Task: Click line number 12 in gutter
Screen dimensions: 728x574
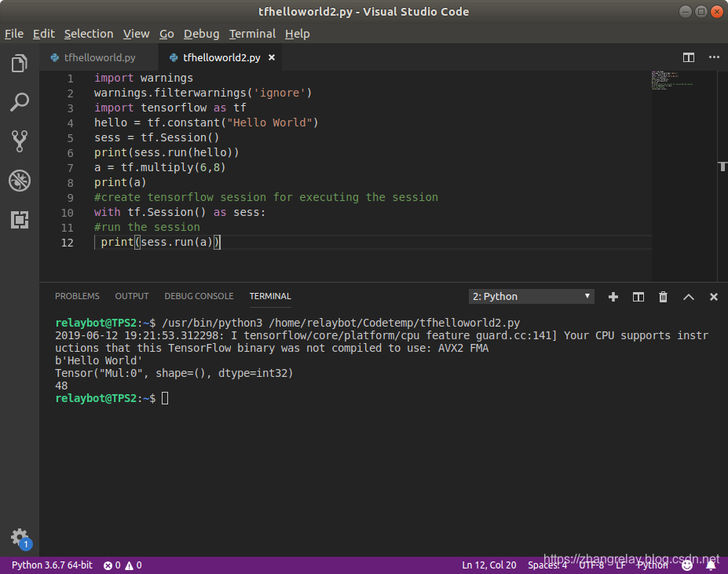Action: click(x=68, y=243)
